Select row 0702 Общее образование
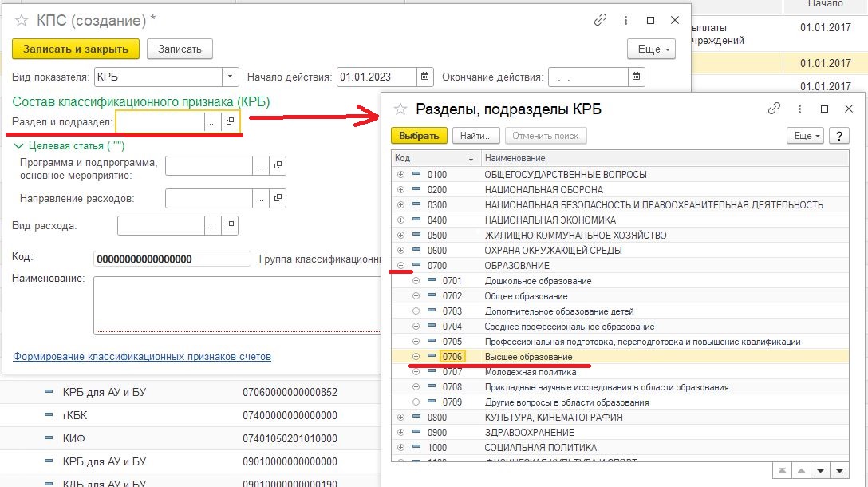Viewport: 868px width, 487px height. pos(620,296)
